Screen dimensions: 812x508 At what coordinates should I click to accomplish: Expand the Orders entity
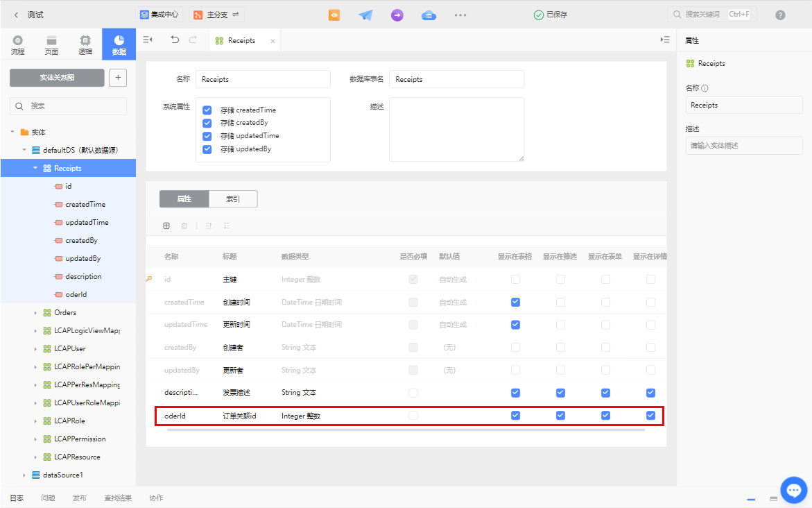coord(35,313)
